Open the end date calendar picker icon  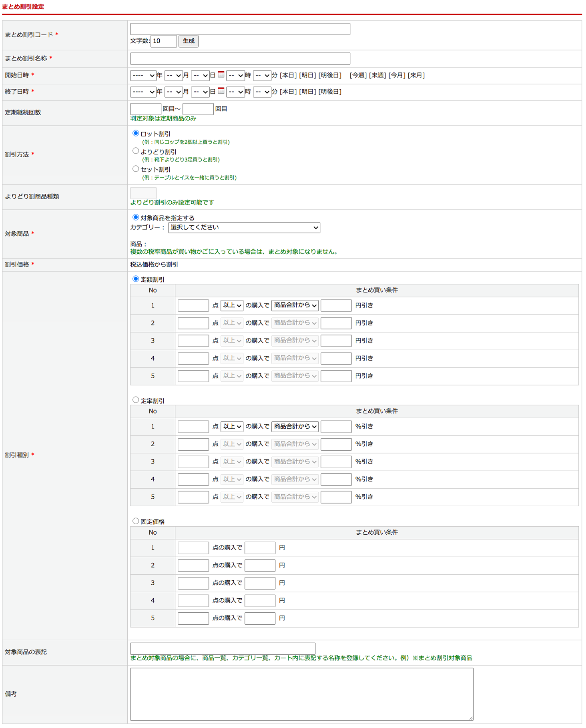pyautogui.click(x=221, y=91)
